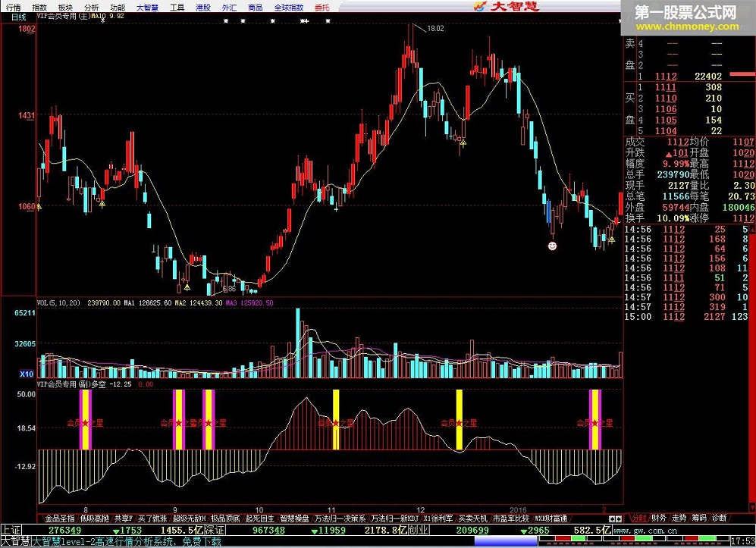756x548 pixels.
Task: Switch to the 极品顶底 indicator tab
Action: coord(226,518)
